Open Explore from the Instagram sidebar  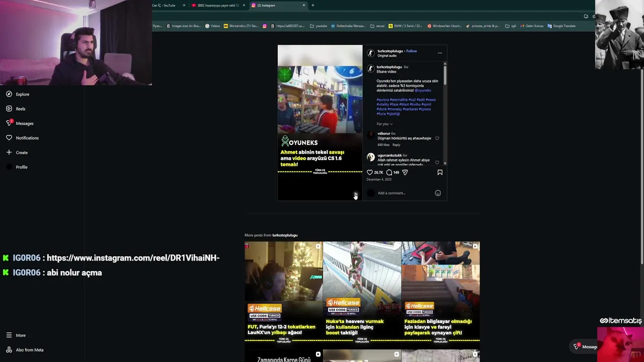pos(18,94)
